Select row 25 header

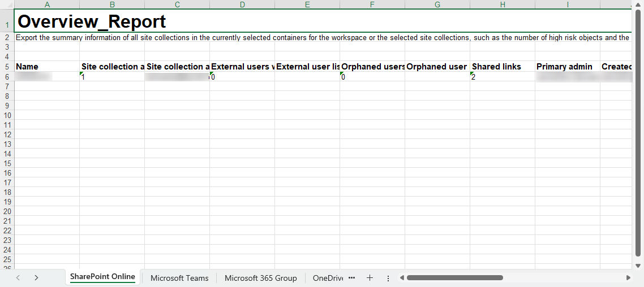click(7, 259)
